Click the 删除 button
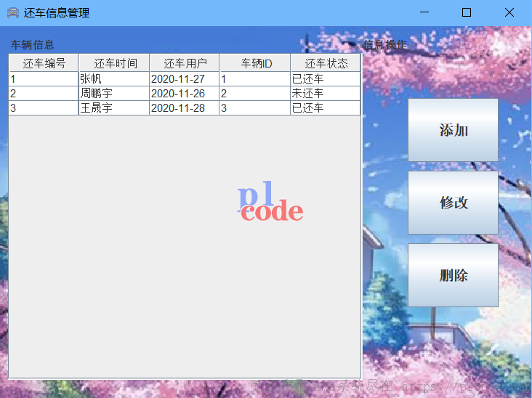Screen dimensions: 532x398 [x=453, y=275]
